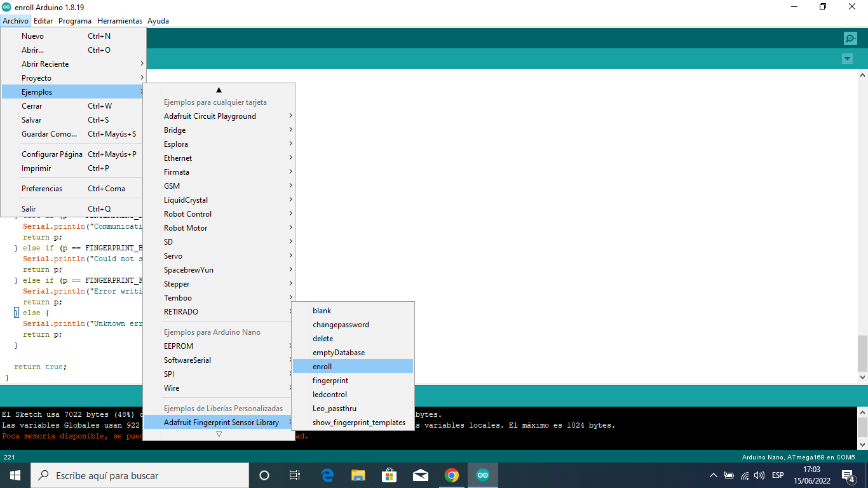This screenshot has width=868, height=488.
Task: Choose Salir to quit
Action: click(x=74, y=209)
